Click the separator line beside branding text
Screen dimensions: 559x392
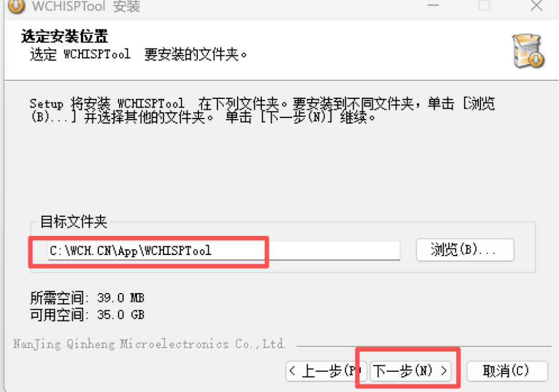point(424,345)
